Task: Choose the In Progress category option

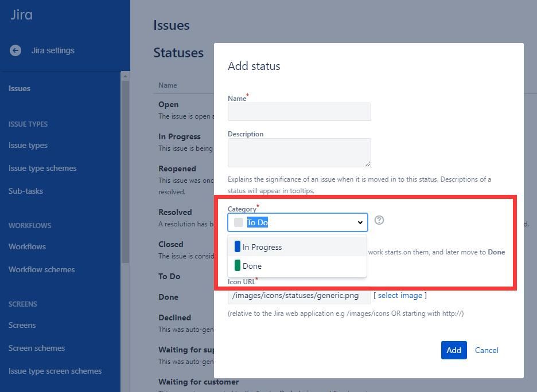Action: pos(297,247)
